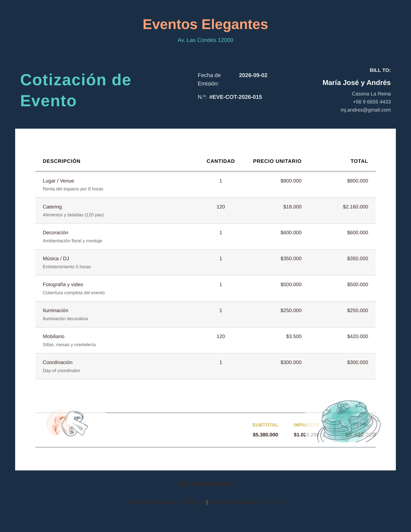Click 'Sillas, mesas y mantelería' subtitle
The width and height of the screenshot is (411, 532).
[x=69, y=345]
